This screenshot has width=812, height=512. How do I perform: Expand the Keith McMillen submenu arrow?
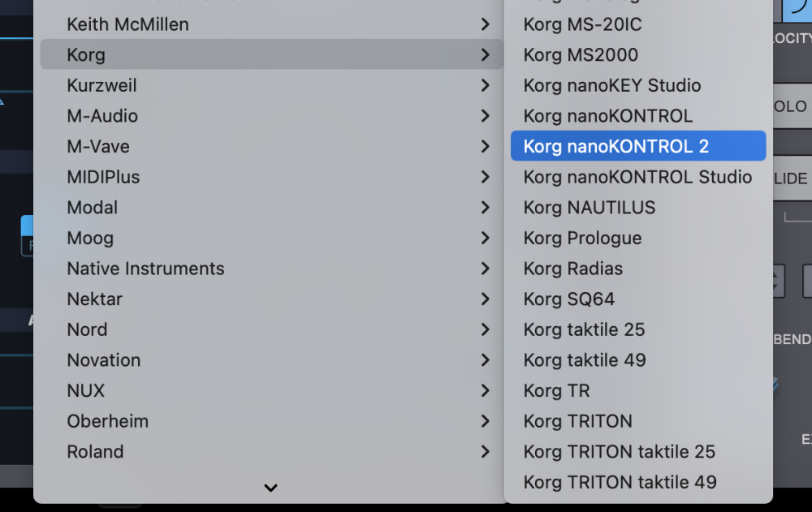485,25
